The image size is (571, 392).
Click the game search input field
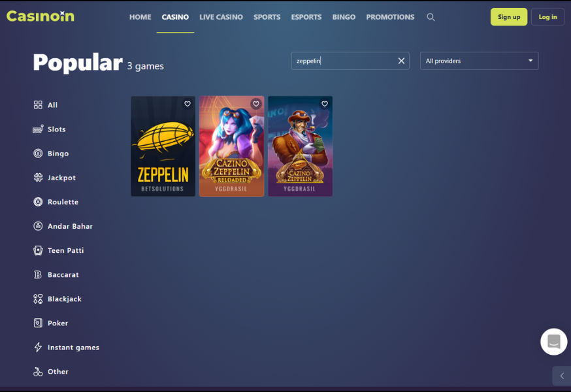click(343, 61)
